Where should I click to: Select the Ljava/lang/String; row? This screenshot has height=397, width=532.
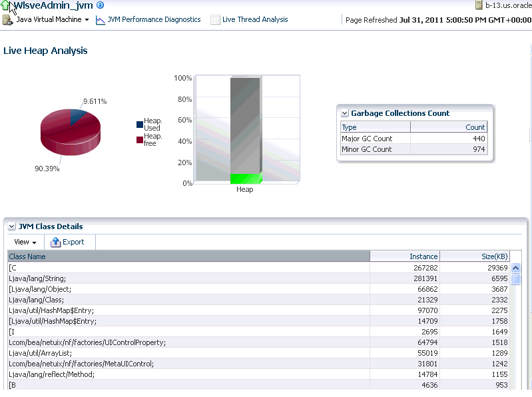[x=258, y=278]
